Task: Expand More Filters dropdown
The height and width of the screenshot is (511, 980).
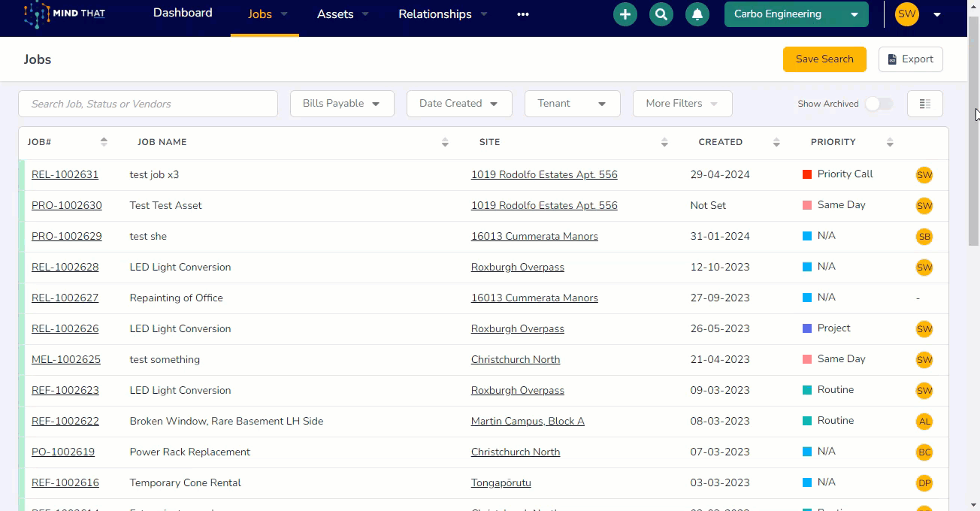Action: pos(682,104)
